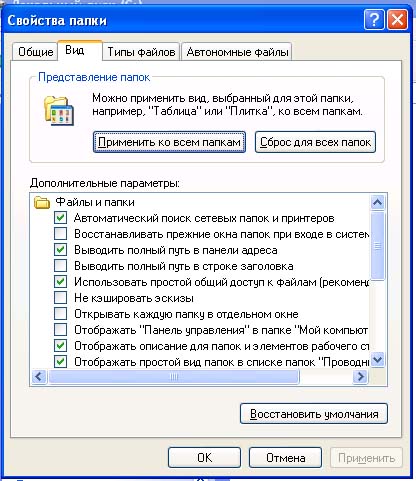Image resolution: width=416 pixels, height=481 pixels.
Task: Toggle Выводить полный путь в панели адреса
Action: point(60,250)
